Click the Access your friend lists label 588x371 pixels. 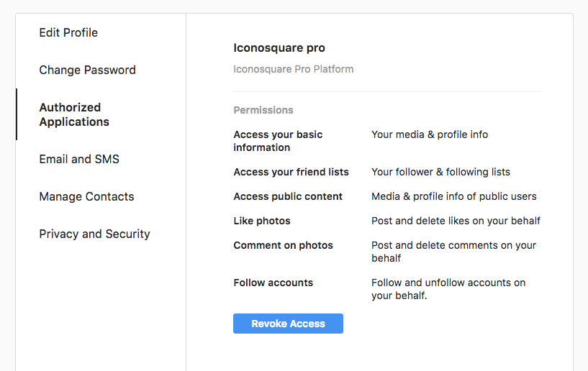pos(291,172)
